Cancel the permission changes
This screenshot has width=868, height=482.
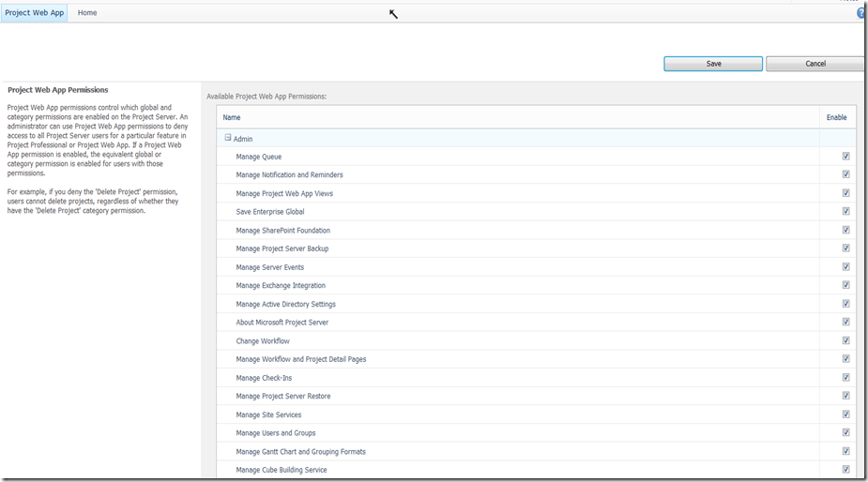point(815,64)
